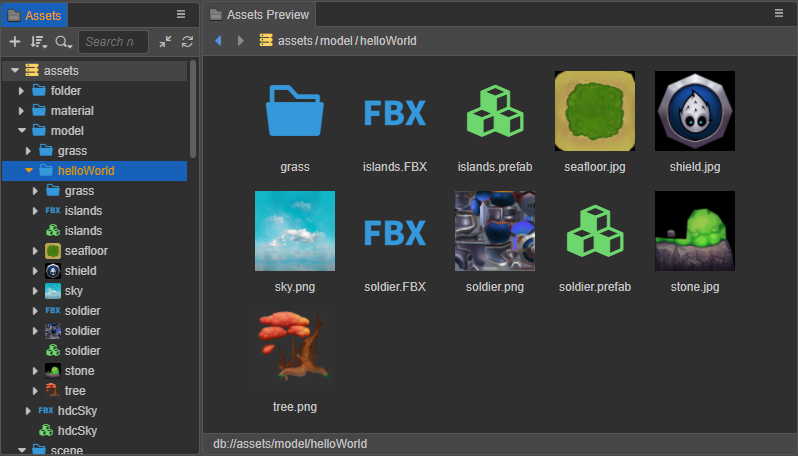Open the search type filter dropdown

pyautogui.click(x=64, y=42)
